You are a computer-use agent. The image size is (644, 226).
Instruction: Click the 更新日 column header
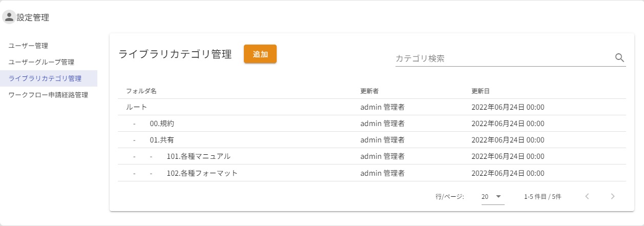click(x=481, y=91)
